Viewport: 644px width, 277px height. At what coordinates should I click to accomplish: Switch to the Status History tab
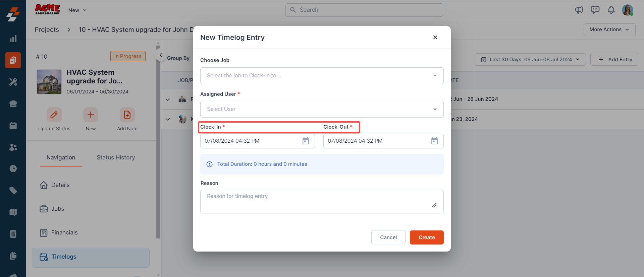click(x=116, y=157)
